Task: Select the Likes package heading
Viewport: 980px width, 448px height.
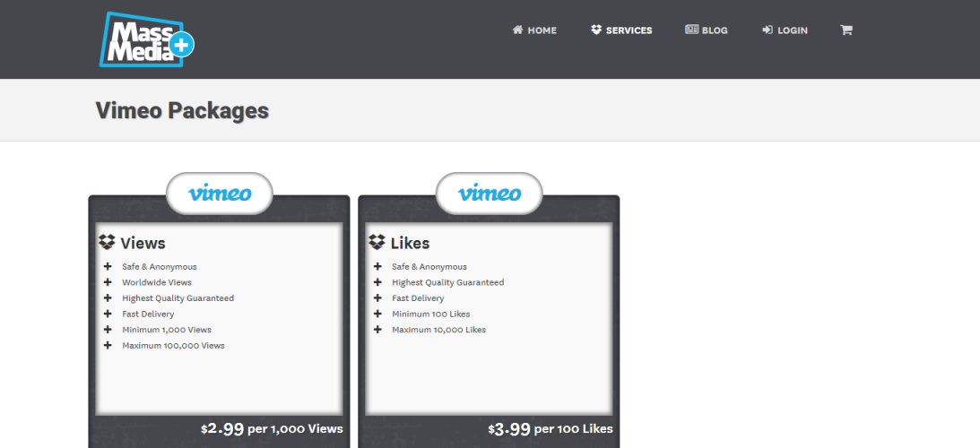Action: [410, 243]
